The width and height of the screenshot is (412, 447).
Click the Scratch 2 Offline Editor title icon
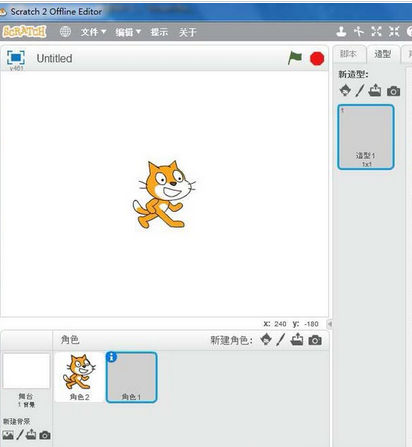[x=3, y=12]
